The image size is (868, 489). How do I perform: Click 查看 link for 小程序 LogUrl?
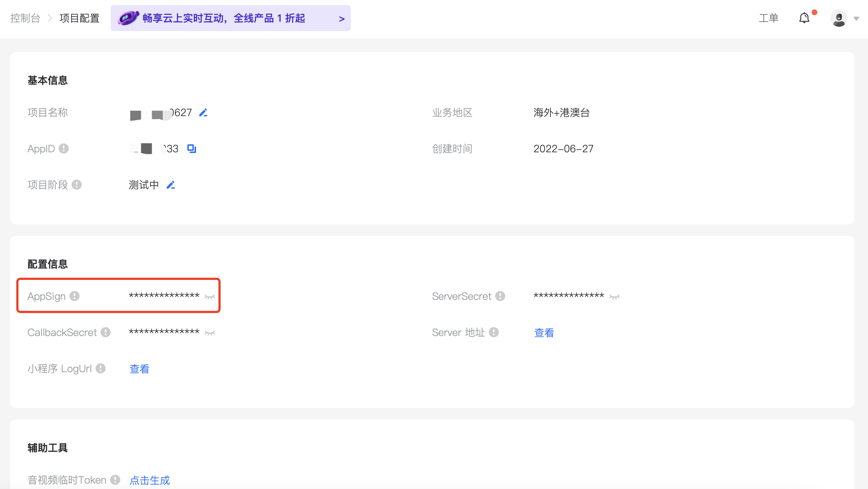click(x=139, y=369)
